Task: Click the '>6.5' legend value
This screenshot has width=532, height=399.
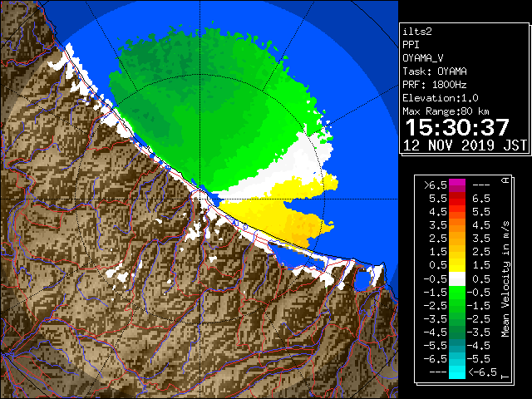Action: click(436, 185)
